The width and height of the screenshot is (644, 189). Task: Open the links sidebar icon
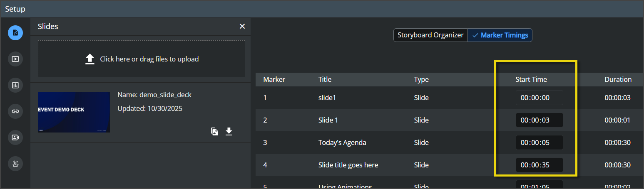[15, 111]
